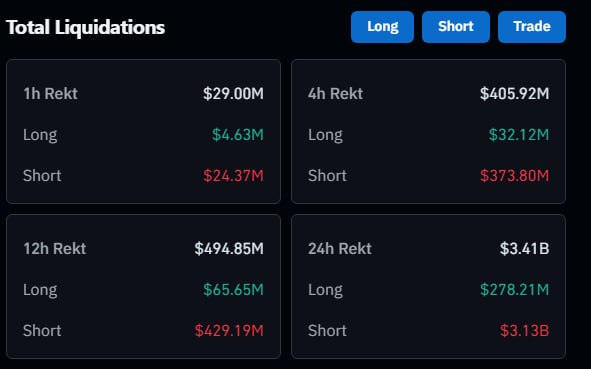Click the Short button
Viewport: 591px width, 369px height.
[456, 27]
